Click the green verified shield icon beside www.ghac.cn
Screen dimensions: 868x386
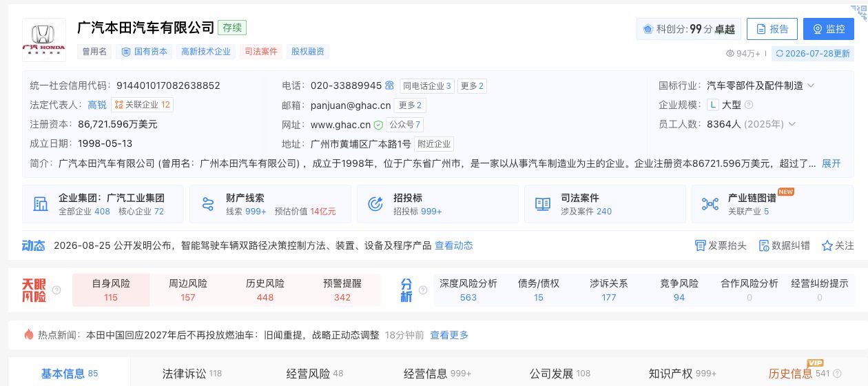pos(378,125)
